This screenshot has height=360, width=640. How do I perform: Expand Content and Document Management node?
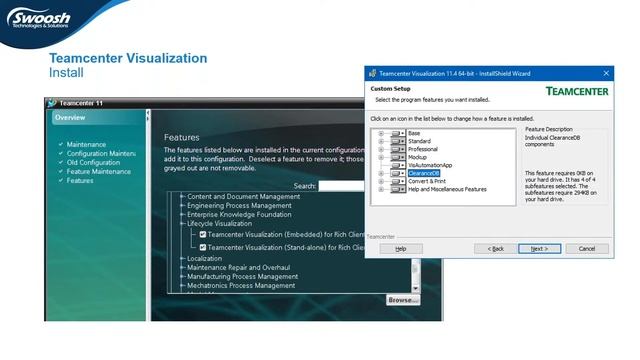[182, 197]
